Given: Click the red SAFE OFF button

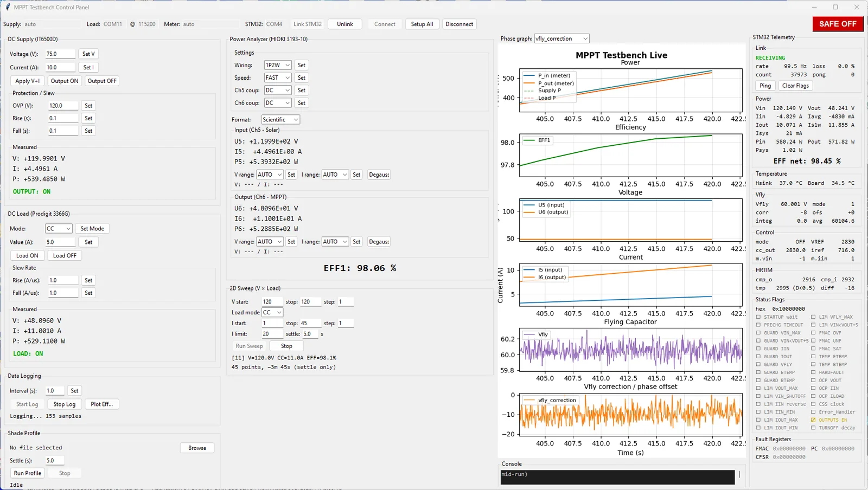Looking at the screenshot, I should [x=838, y=24].
